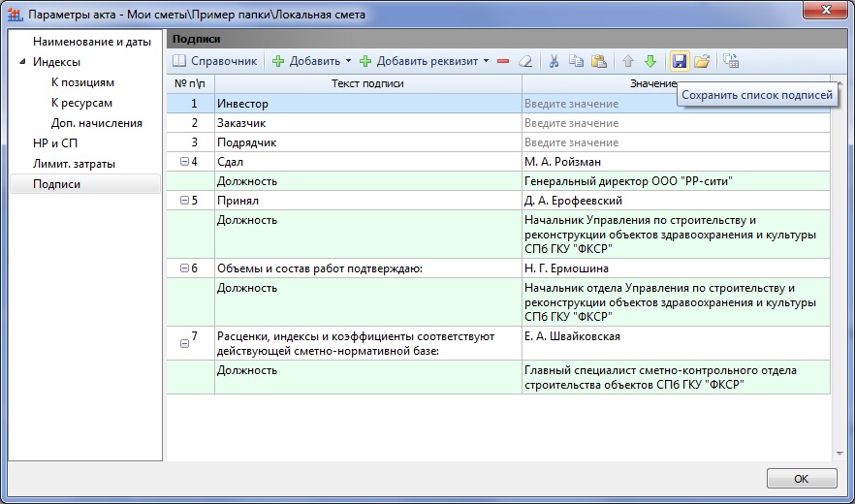Click the red minus delete icon
Viewport: 855px width, 504px height.
(x=502, y=61)
